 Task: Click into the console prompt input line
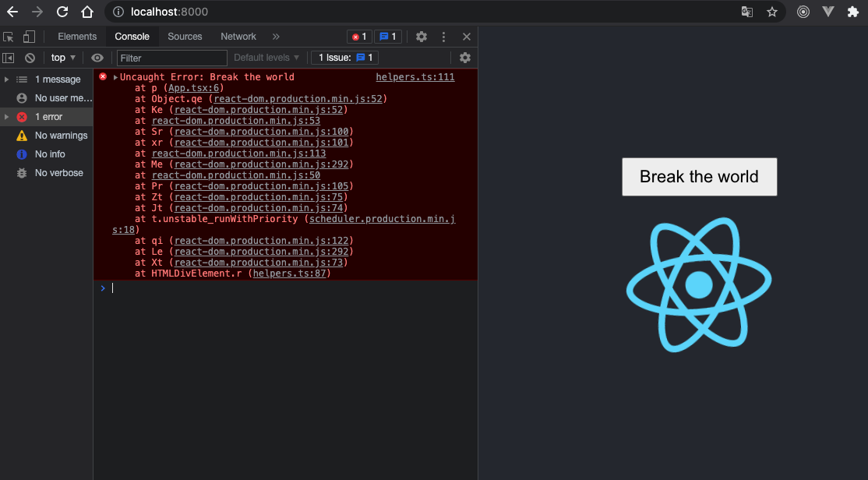[294, 288]
